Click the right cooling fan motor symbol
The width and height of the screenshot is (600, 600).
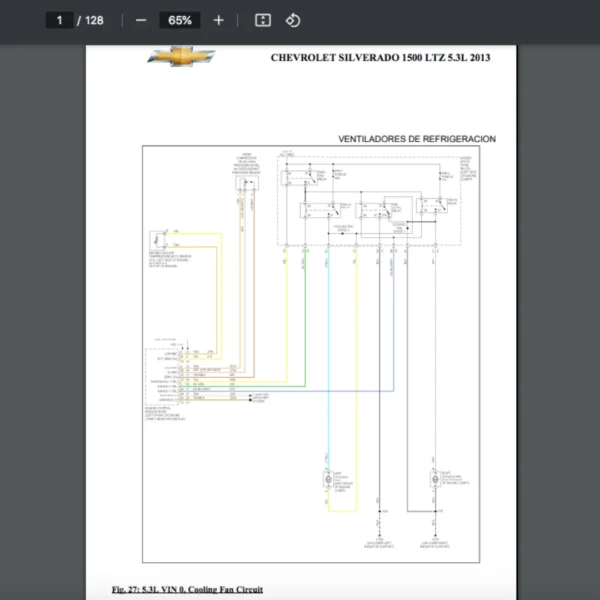pos(435,480)
